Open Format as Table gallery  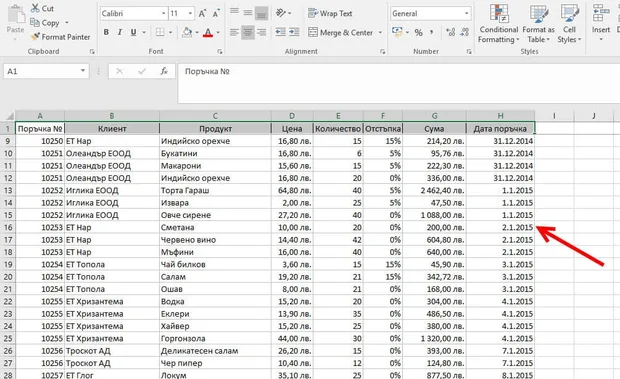539,23
